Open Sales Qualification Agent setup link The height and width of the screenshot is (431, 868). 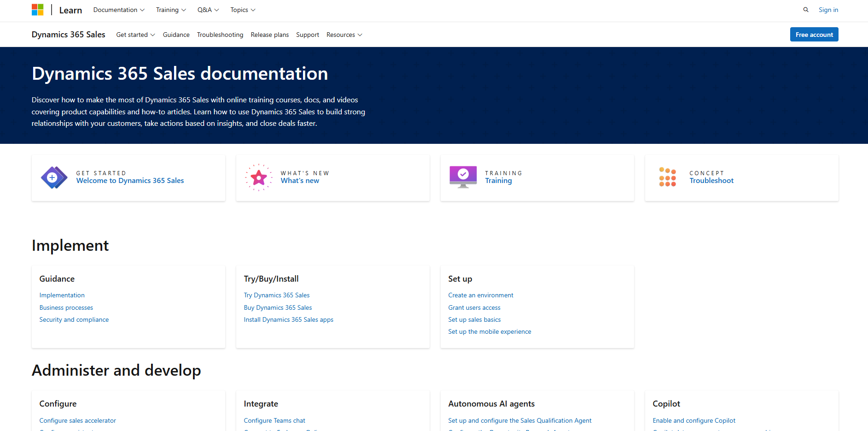(x=520, y=420)
